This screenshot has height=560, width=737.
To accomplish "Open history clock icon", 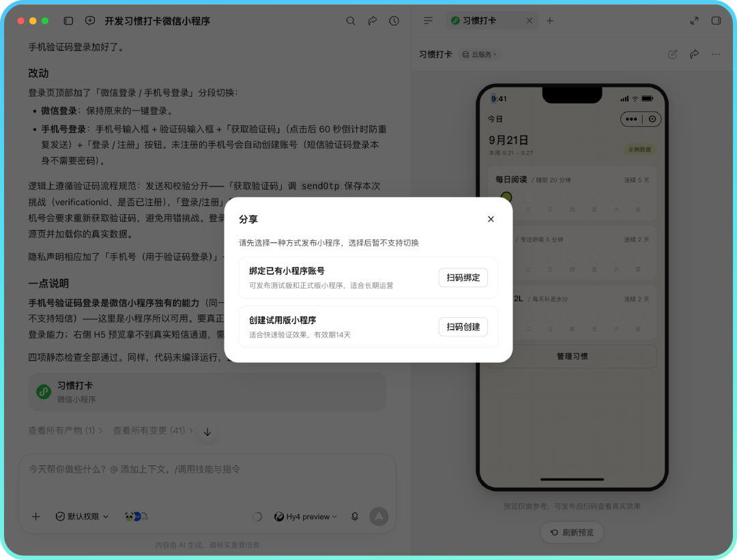I will 394,20.
